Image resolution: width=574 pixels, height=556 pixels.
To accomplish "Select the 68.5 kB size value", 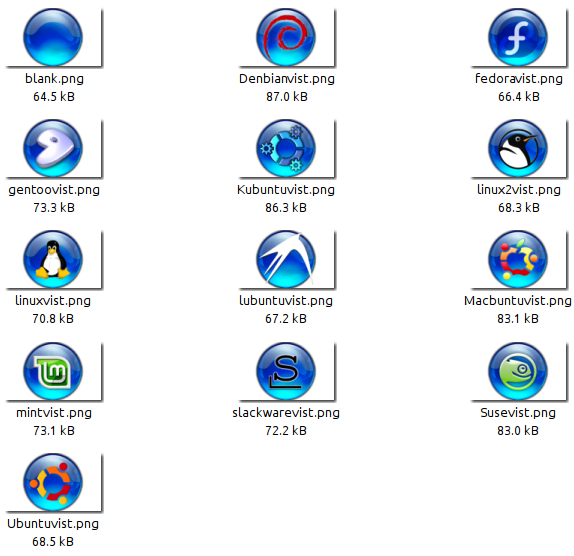I will (x=53, y=541).
